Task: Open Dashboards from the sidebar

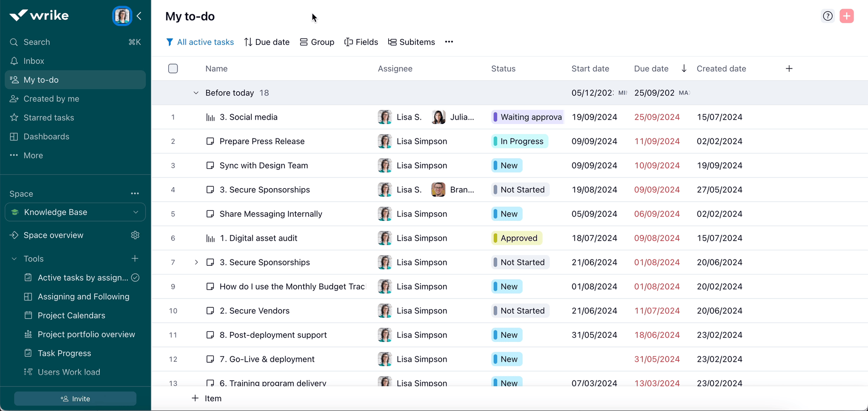Action: [46, 137]
